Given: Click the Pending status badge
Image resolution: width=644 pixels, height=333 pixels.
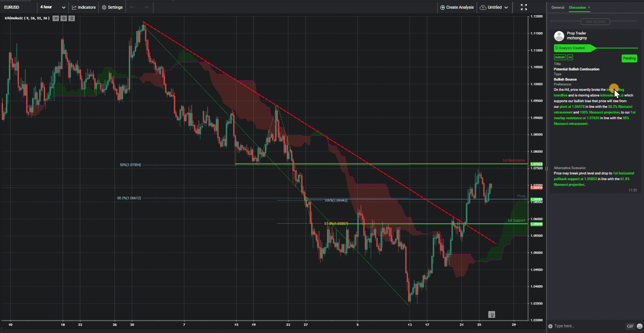Looking at the screenshot, I should (629, 58).
